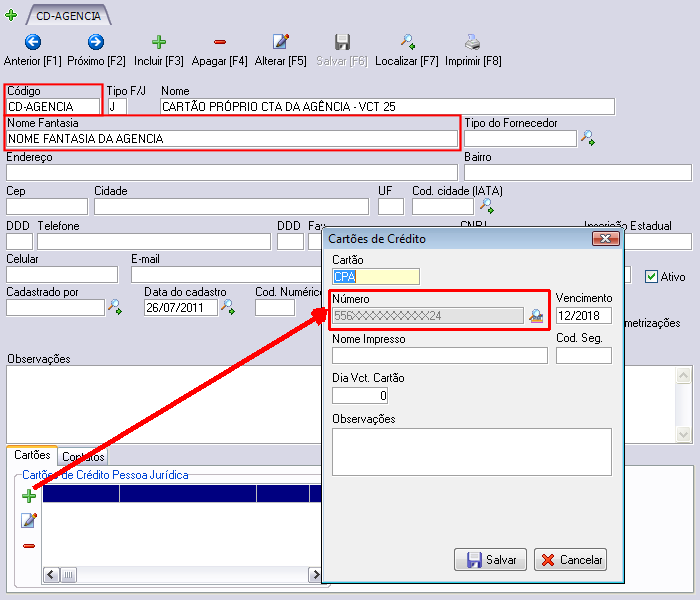Click the green plus new tab icon
The image size is (700, 600).
[x=11, y=15]
